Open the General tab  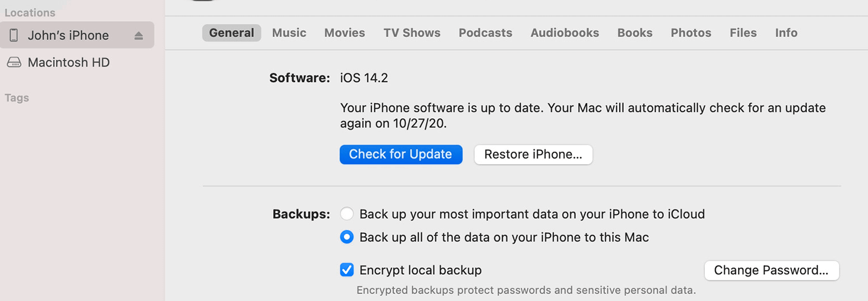(x=232, y=33)
